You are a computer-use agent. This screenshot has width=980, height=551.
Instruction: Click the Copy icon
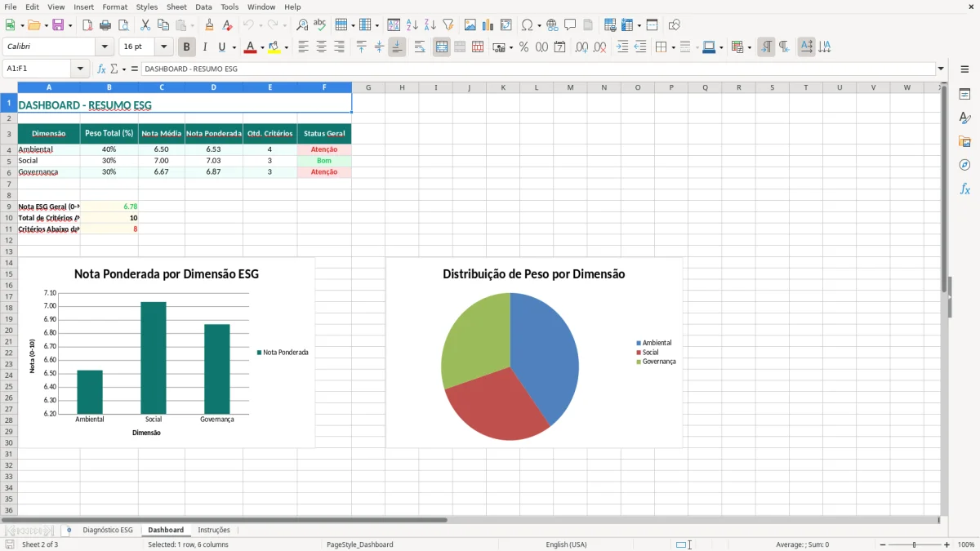[163, 25]
